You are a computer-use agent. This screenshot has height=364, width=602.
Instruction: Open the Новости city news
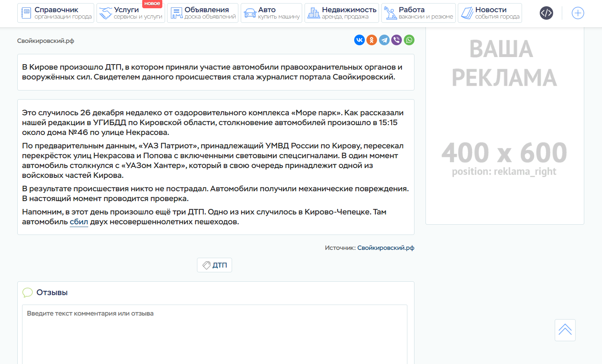click(490, 13)
